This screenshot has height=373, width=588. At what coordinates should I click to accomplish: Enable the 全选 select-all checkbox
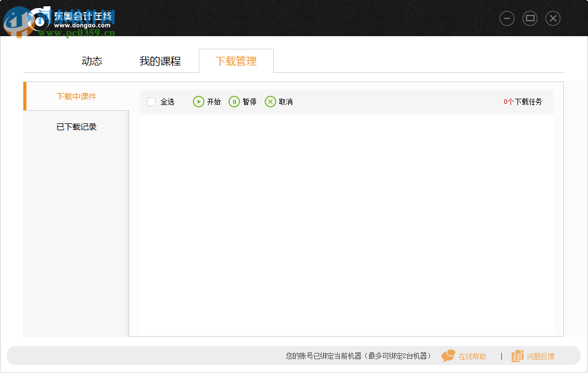point(151,102)
